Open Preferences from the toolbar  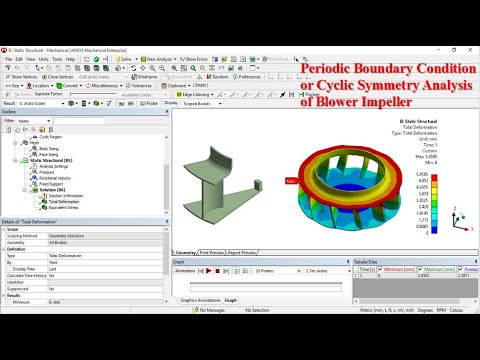(247, 77)
